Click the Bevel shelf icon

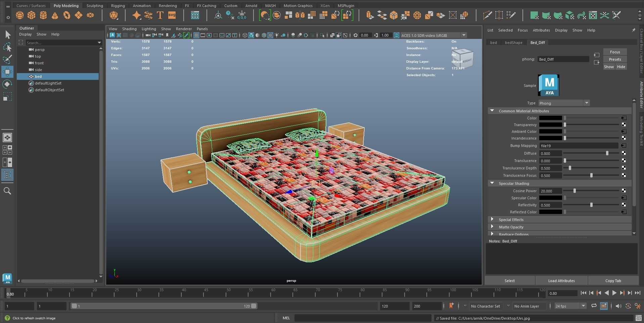[394, 15]
